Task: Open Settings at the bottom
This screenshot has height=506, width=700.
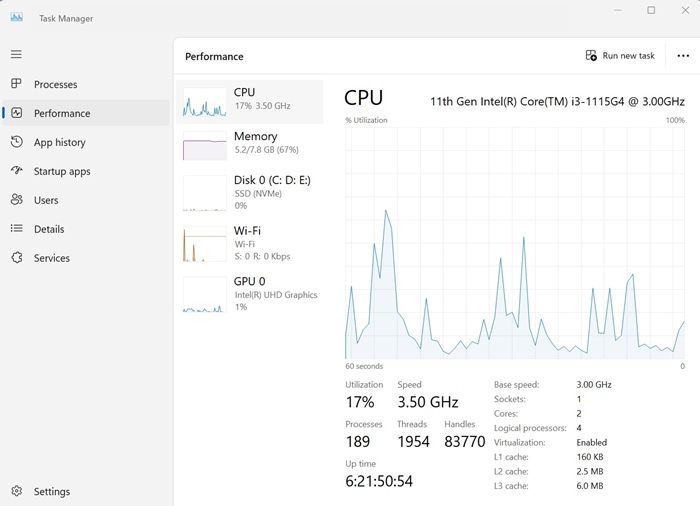Action: click(x=86, y=491)
